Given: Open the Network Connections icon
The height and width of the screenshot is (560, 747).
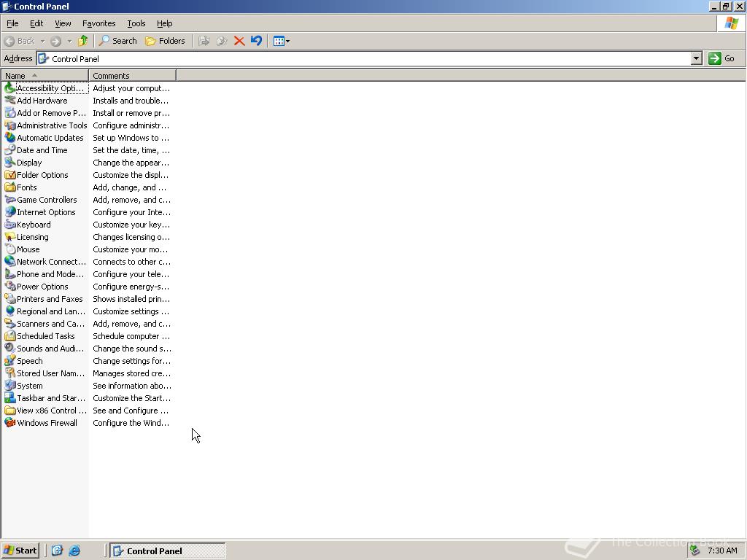Looking at the screenshot, I should 10,262.
